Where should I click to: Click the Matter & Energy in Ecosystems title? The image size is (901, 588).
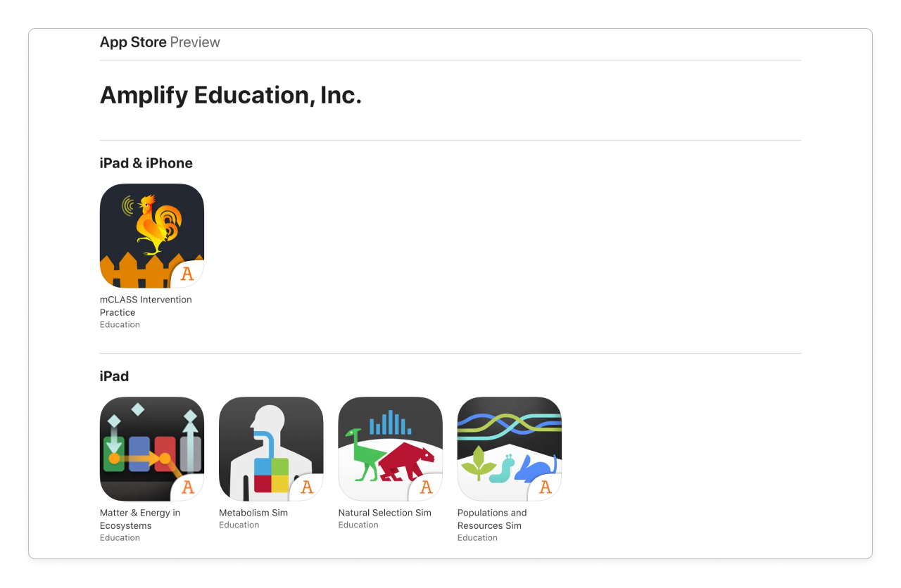click(x=140, y=519)
